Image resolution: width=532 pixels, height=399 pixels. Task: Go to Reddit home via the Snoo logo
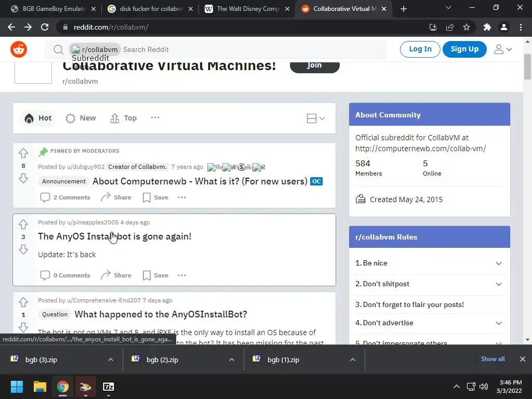[x=19, y=49]
